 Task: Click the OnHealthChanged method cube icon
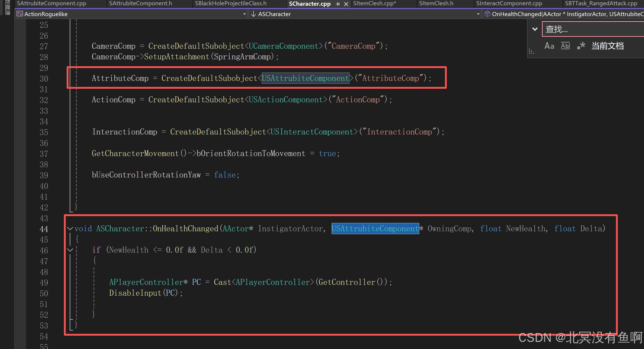pos(487,14)
